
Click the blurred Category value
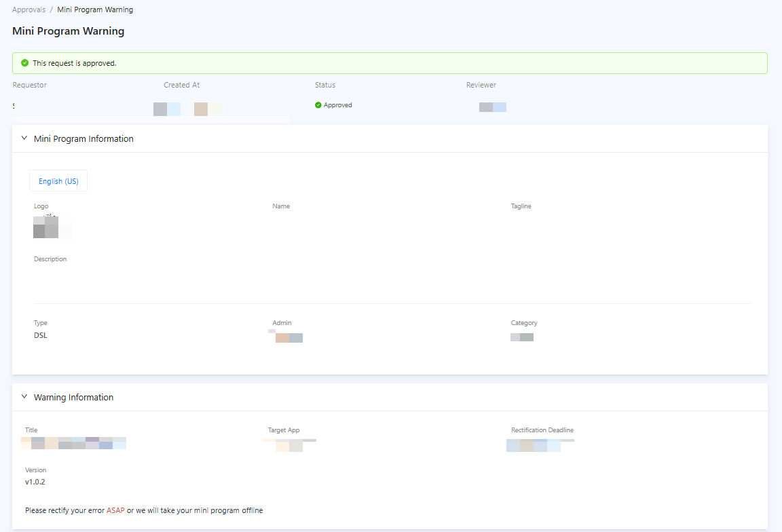522,337
